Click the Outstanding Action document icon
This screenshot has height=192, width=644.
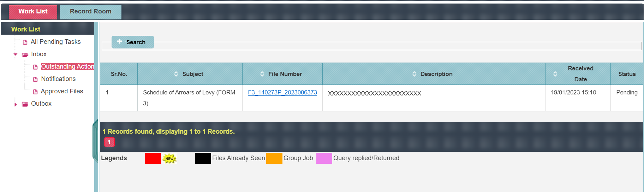[35, 67]
